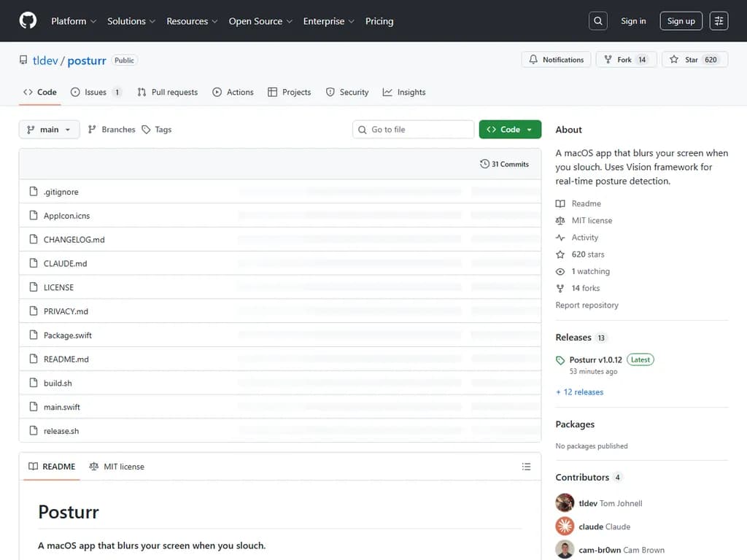Open the README outline icon
The image size is (747, 560).
click(x=526, y=467)
